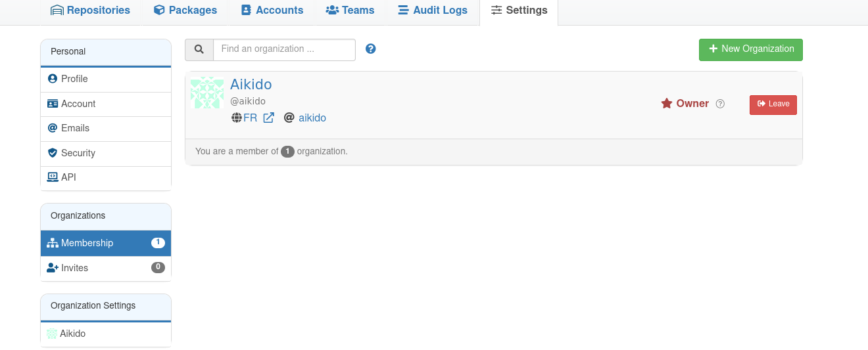Click the Audit Logs lines icon
Image resolution: width=868 pixels, height=350 pixels.
tap(403, 11)
